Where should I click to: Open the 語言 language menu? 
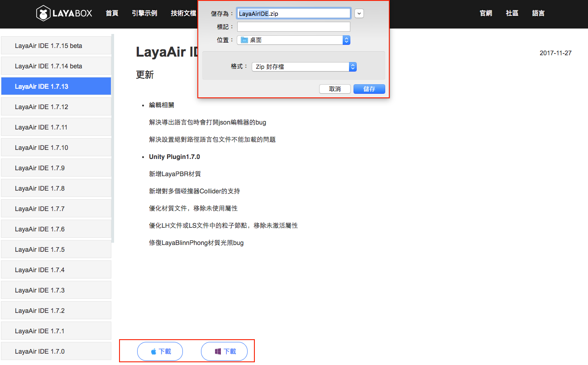(538, 13)
